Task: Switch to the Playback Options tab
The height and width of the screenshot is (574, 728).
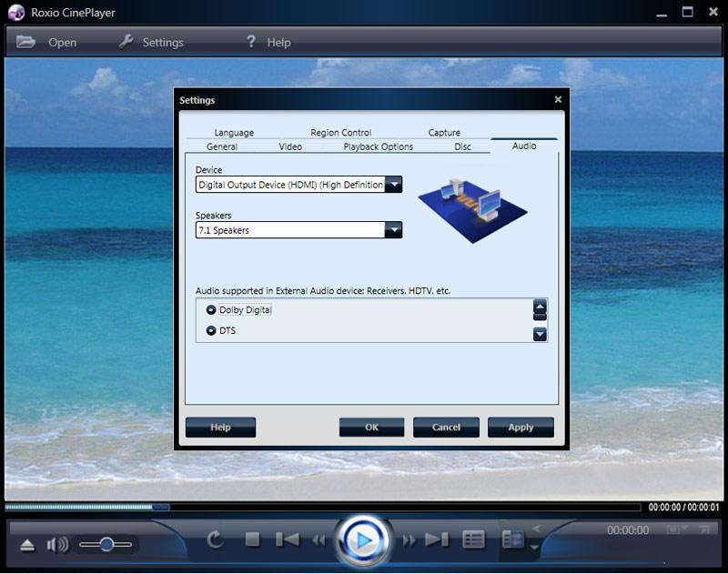Action: point(378,146)
